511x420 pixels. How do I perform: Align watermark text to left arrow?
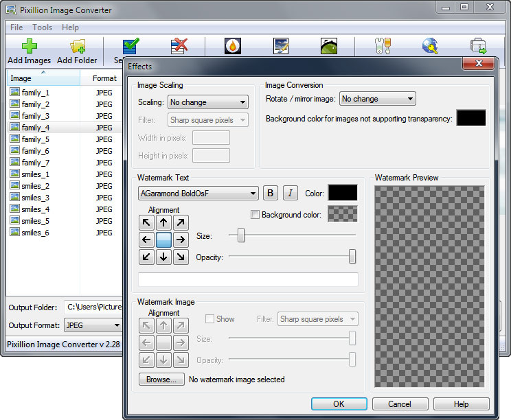point(146,240)
